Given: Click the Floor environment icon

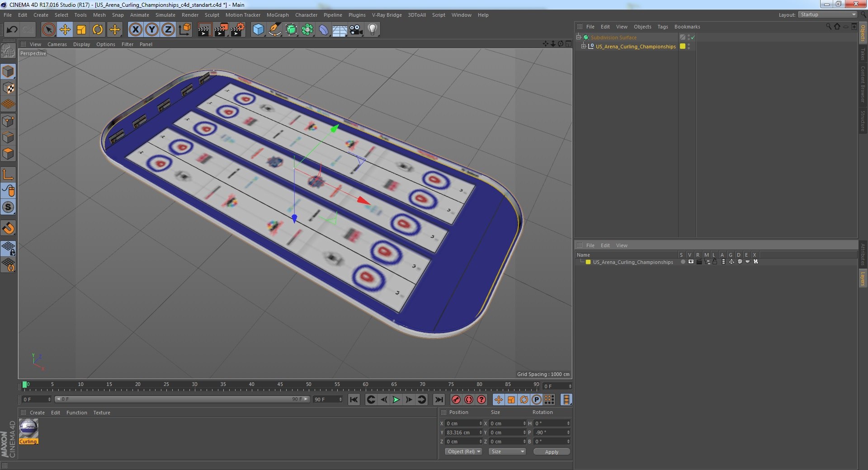Looking at the screenshot, I should click(x=340, y=30).
